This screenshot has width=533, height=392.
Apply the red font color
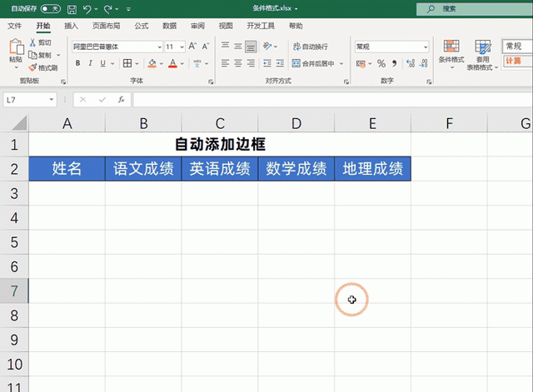pyautogui.click(x=172, y=63)
